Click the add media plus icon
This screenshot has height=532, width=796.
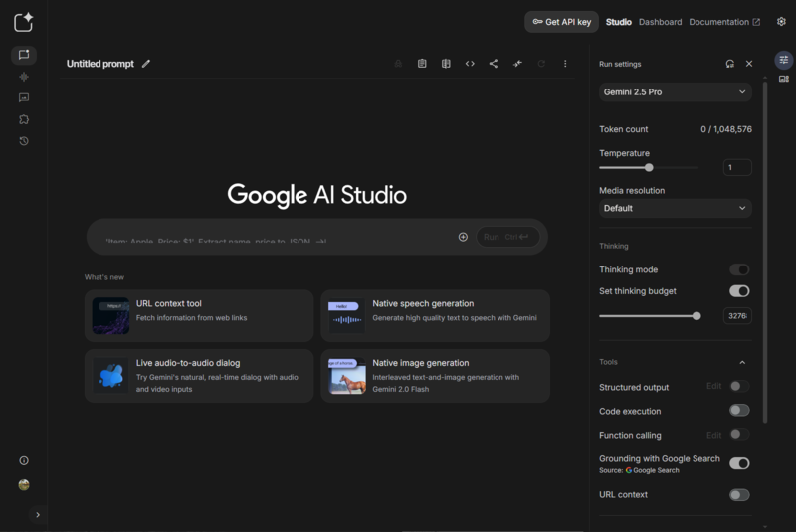463,237
